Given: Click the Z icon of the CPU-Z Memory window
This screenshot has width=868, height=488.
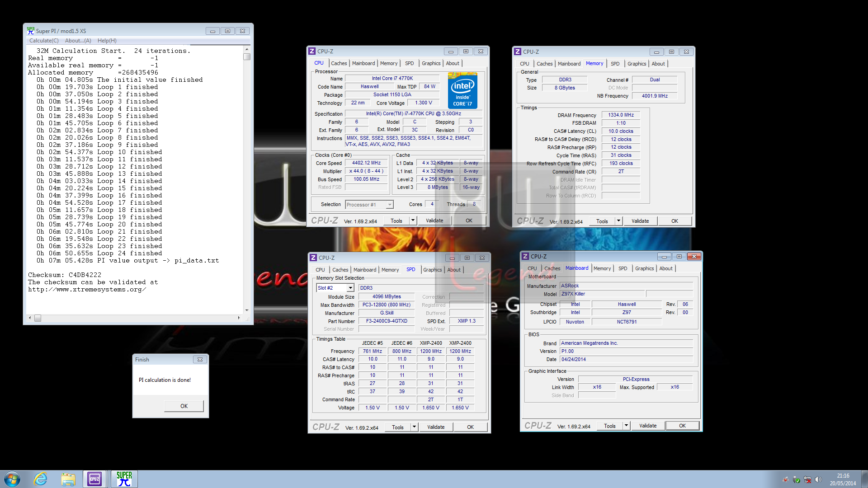Looking at the screenshot, I should click(518, 52).
